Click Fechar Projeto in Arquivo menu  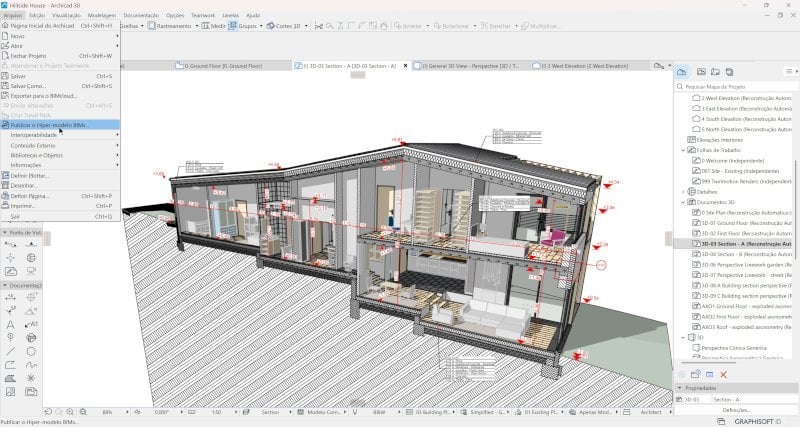60,56
